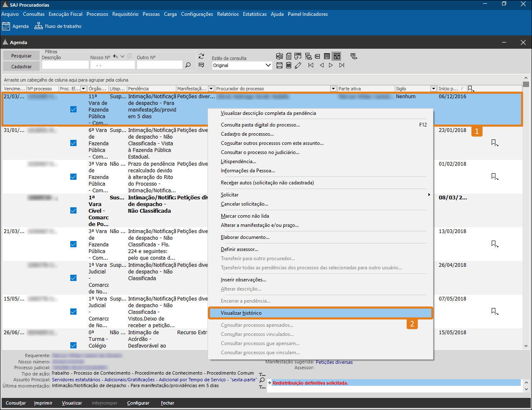Click into the Descrição filter field
The height and width of the screenshot is (410, 532).
[x=65, y=65]
